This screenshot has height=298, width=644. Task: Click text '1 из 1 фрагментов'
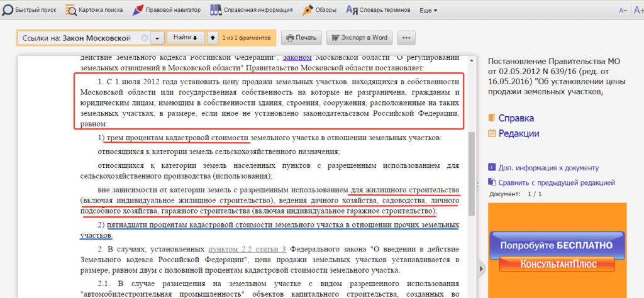click(247, 38)
